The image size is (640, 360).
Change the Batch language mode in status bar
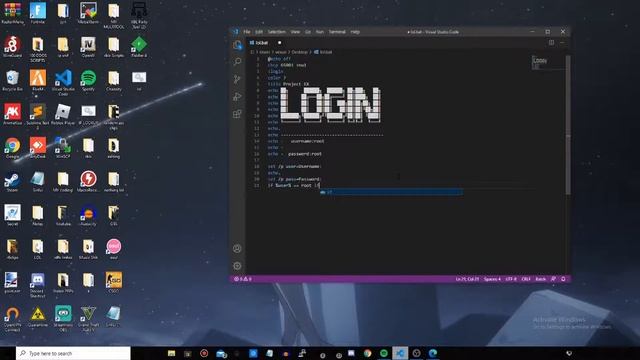(x=540, y=279)
